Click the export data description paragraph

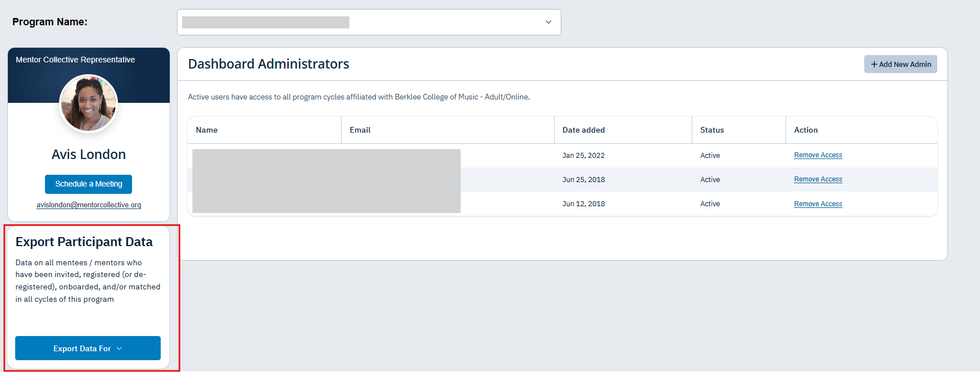[x=88, y=281]
